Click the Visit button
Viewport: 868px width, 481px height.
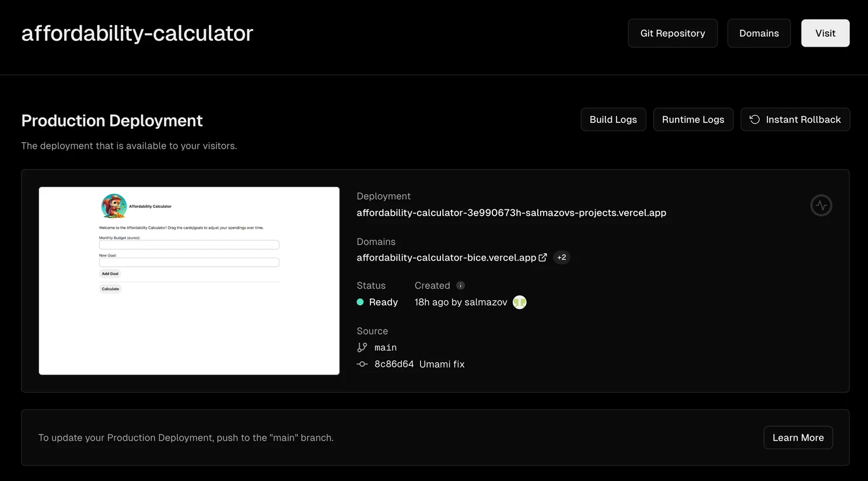point(825,33)
